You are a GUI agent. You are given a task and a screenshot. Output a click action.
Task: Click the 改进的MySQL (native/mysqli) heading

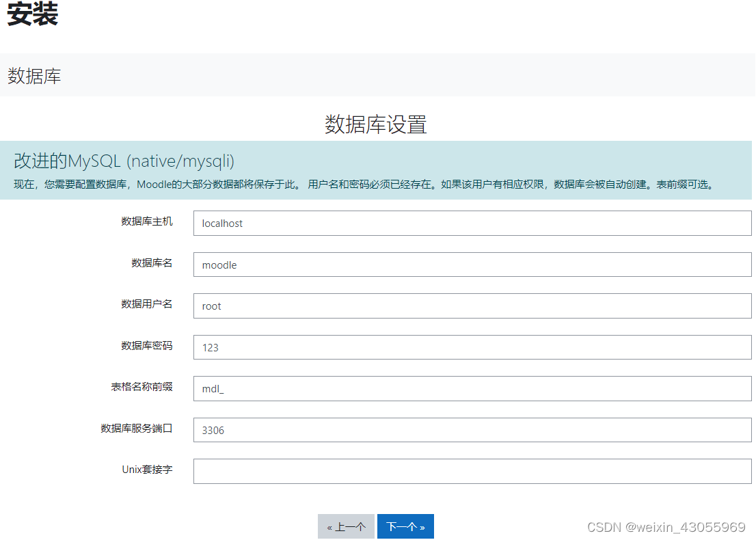(124, 161)
